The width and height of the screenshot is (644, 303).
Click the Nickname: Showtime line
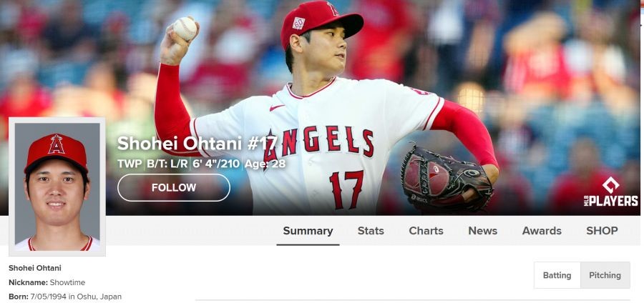pyautogui.click(x=47, y=282)
